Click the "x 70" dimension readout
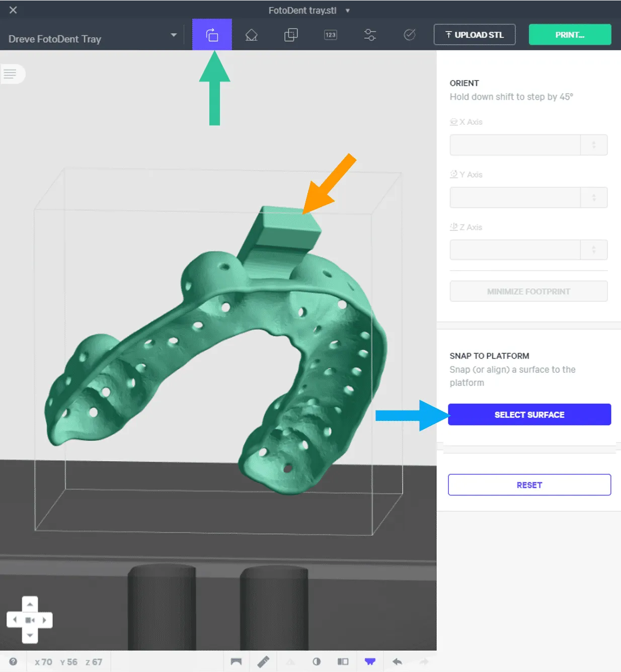621x672 pixels. (x=43, y=662)
